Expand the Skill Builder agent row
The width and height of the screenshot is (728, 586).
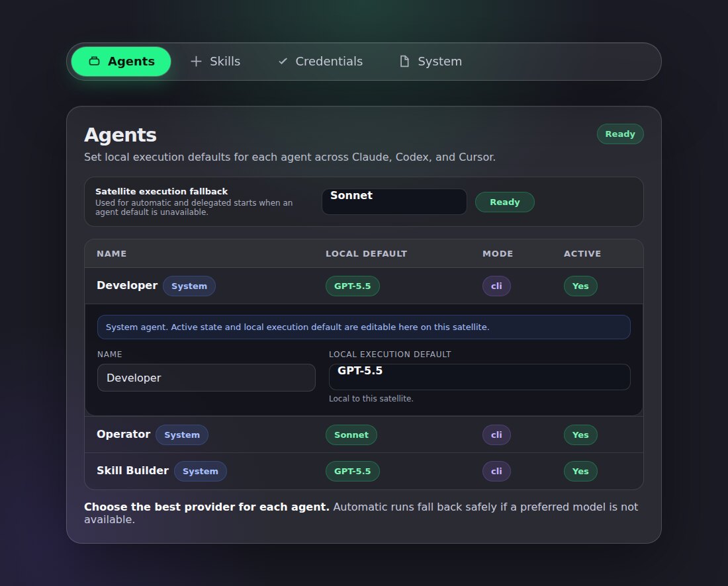(x=364, y=471)
